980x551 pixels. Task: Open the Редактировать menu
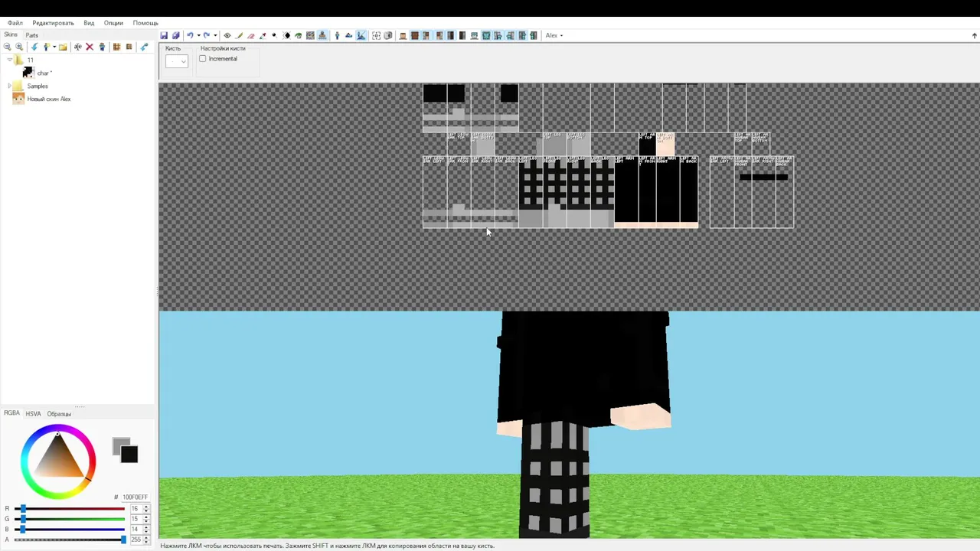point(53,23)
